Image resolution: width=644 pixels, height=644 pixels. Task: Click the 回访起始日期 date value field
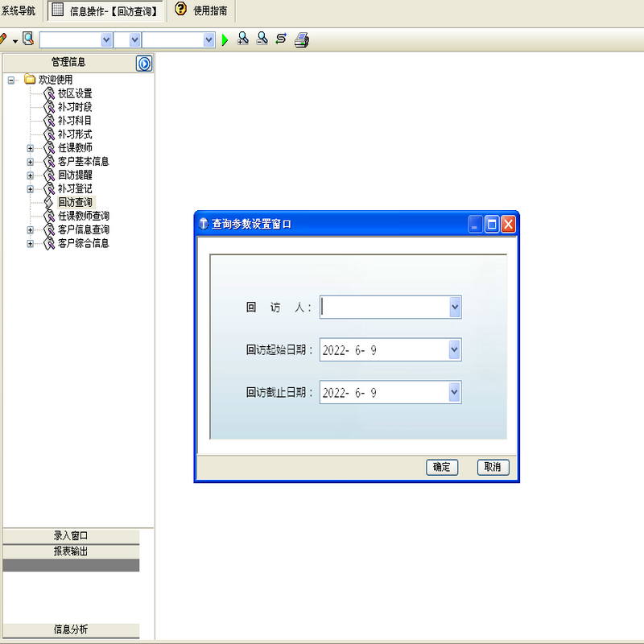click(385, 349)
